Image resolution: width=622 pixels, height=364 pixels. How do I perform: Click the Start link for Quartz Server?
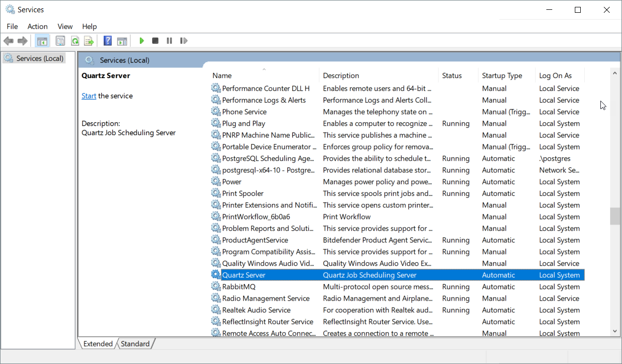coord(89,96)
